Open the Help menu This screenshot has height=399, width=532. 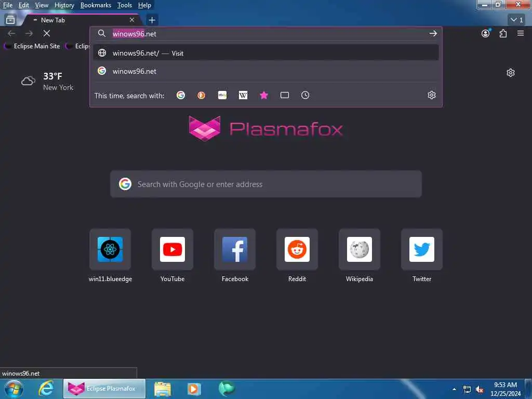[x=144, y=5]
